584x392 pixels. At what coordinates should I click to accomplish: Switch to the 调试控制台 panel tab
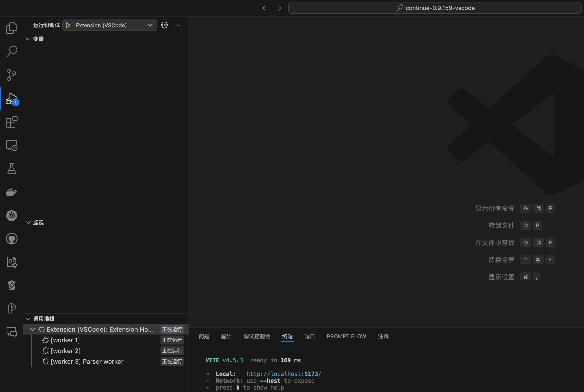(257, 336)
